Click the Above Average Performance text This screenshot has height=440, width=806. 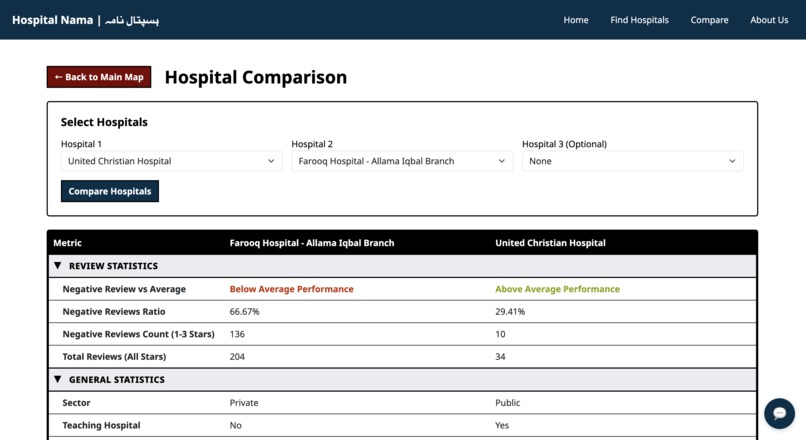(557, 289)
